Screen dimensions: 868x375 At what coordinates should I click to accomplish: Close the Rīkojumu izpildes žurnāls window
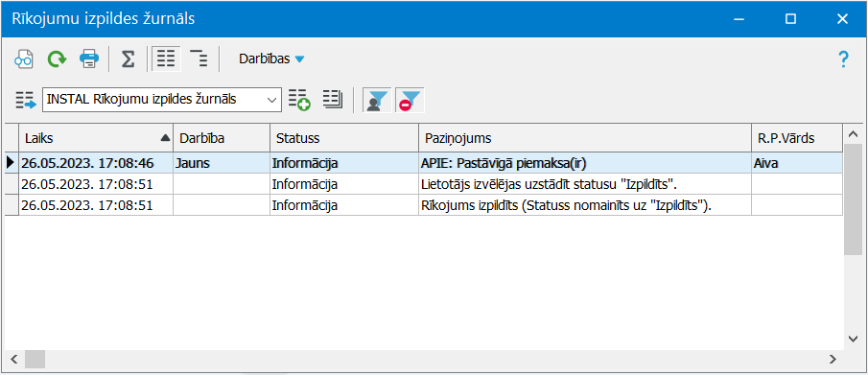coord(842,19)
